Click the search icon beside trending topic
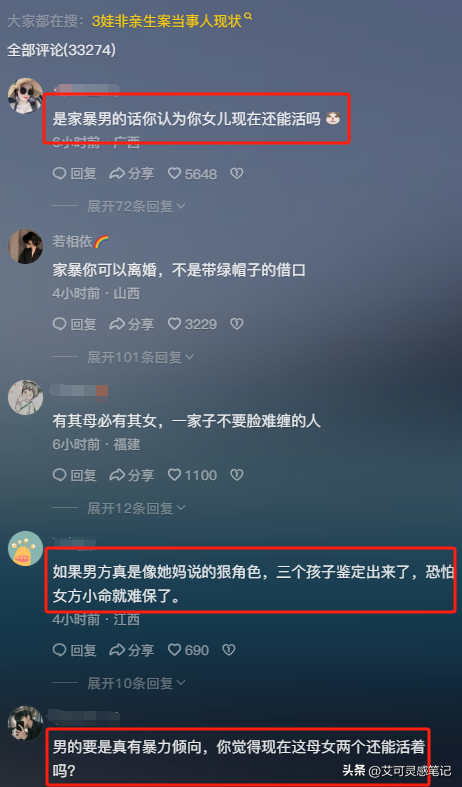Viewport: 462px width, 787px height. (x=248, y=18)
